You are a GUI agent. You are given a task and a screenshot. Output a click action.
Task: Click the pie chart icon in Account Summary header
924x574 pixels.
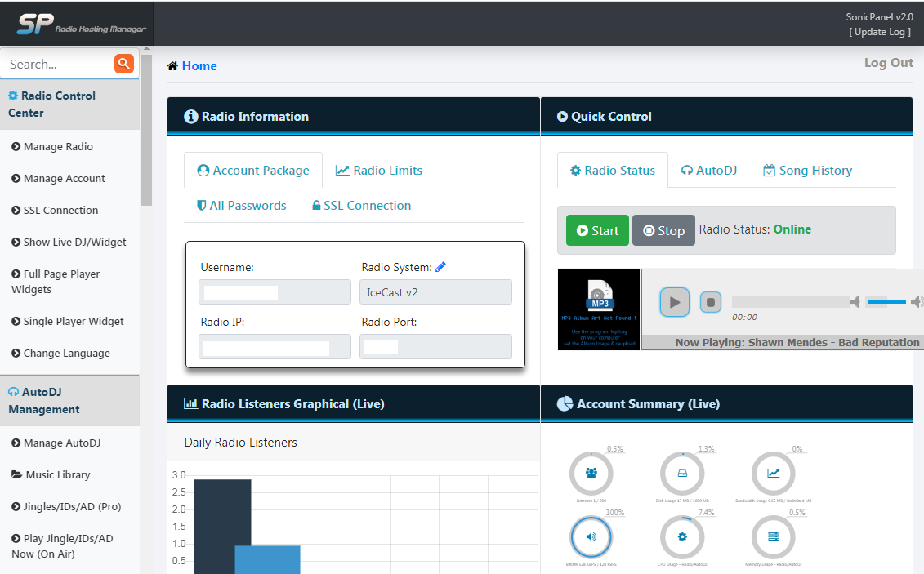(x=565, y=404)
